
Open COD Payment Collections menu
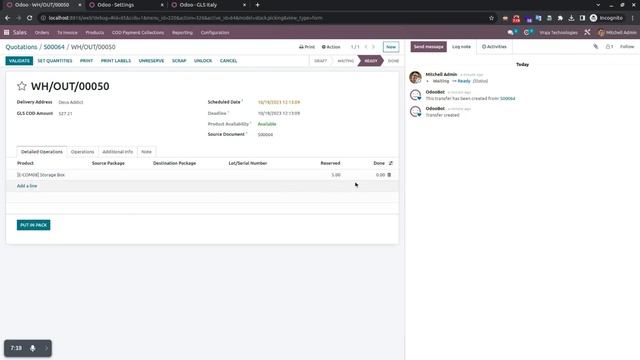pyautogui.click(x=138, y=32)
